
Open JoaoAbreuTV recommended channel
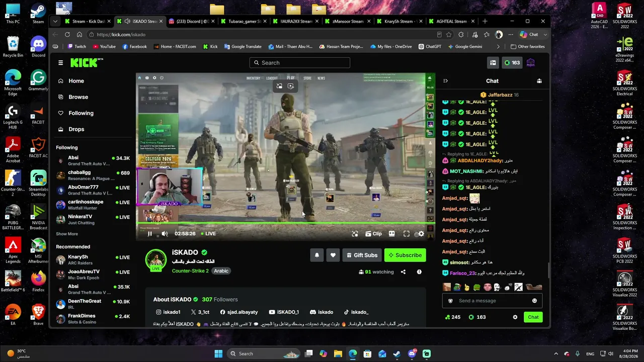(94, 275)
